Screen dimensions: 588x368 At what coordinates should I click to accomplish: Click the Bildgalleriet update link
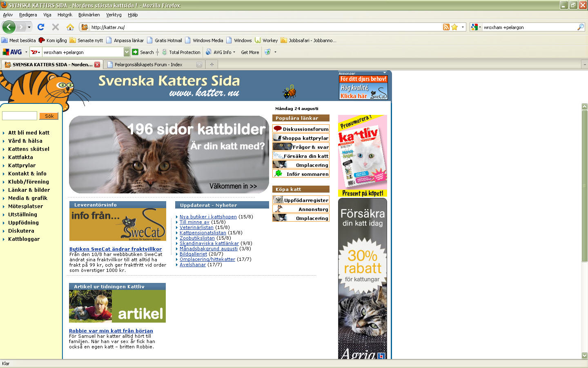pyautogui.click(x=194, y=254)
